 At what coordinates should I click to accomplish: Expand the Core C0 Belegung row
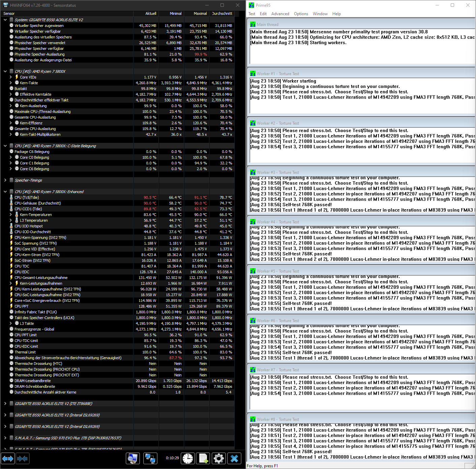click(x=10, y=157)
